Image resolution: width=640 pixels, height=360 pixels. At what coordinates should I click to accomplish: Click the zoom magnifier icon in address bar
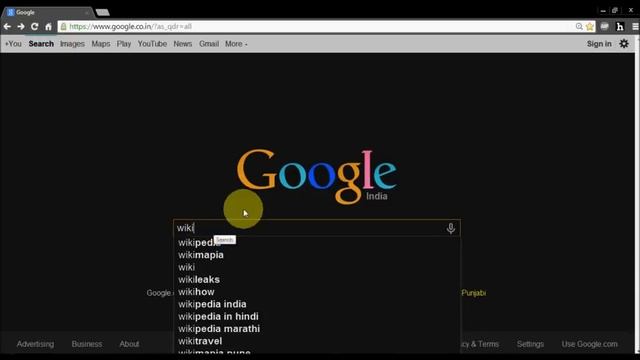(579, 27)
